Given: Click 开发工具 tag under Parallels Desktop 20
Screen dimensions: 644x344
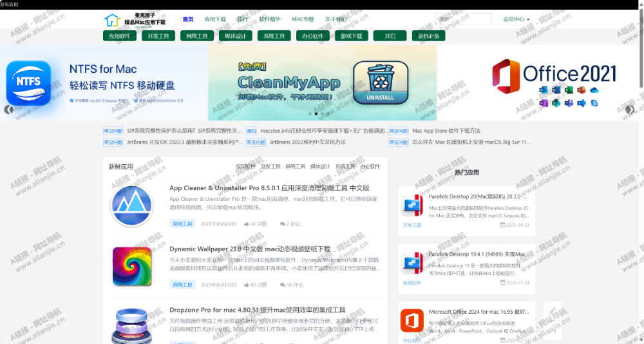Looking at the screenshot, I should click(412, 225).
